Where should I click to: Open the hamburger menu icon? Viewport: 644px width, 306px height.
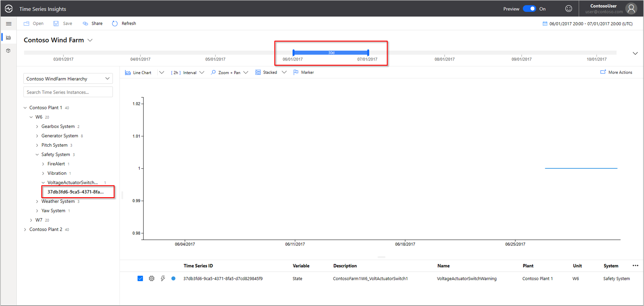(x=9, y=23)
